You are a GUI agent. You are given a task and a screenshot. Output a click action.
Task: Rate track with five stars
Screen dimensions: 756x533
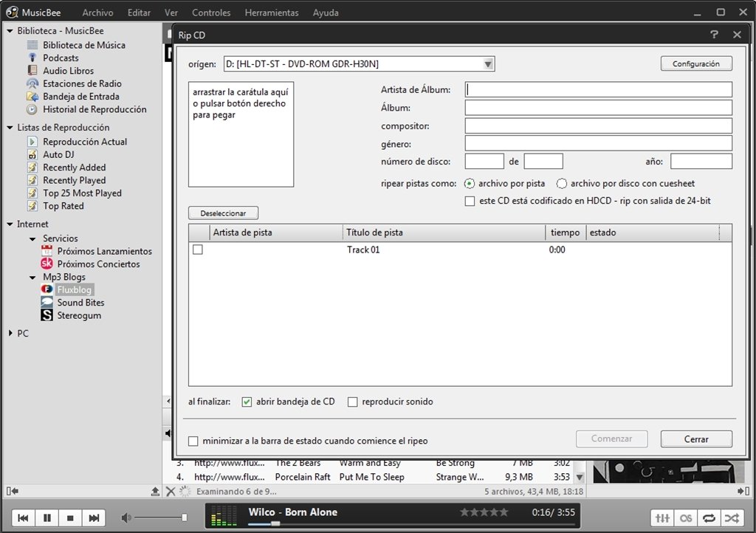click(x=504, y=512)
